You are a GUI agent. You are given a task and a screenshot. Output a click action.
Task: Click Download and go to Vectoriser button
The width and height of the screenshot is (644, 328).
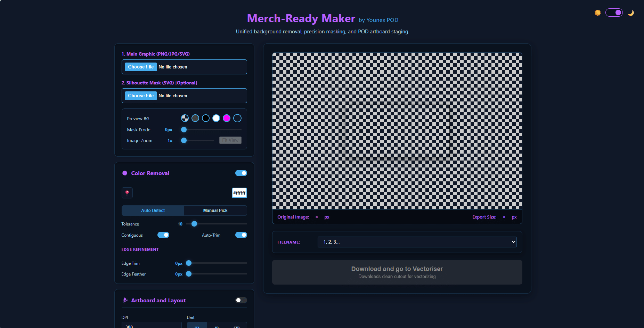coord(397,272)
